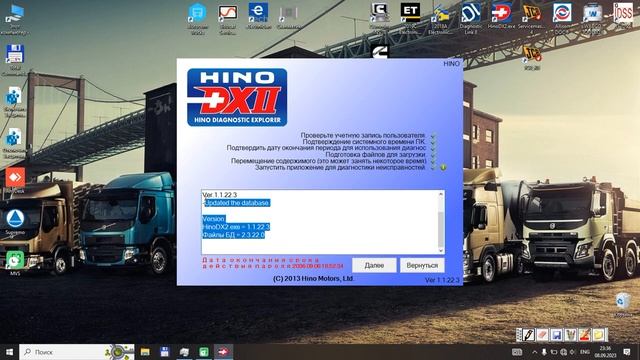Select the pen tool in floating toolbar
Screen dimensions: 640x360
click(529, 335)
